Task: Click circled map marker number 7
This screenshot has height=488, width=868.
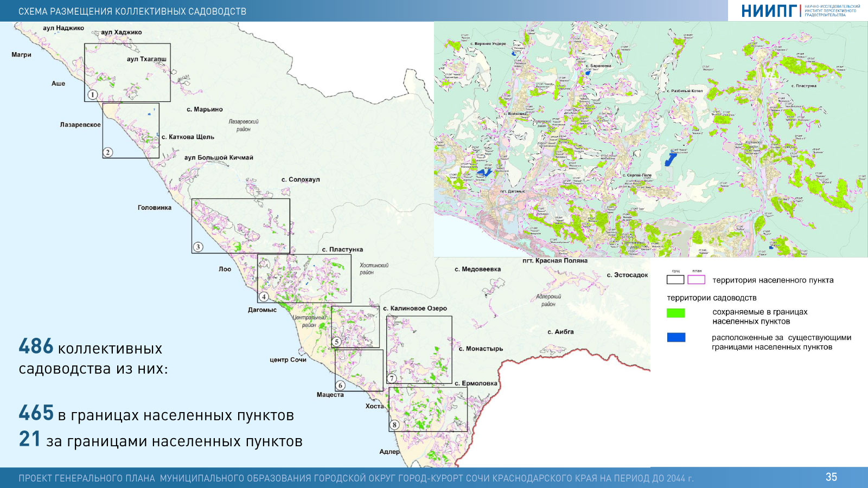Action: click(x=392, y=378)
